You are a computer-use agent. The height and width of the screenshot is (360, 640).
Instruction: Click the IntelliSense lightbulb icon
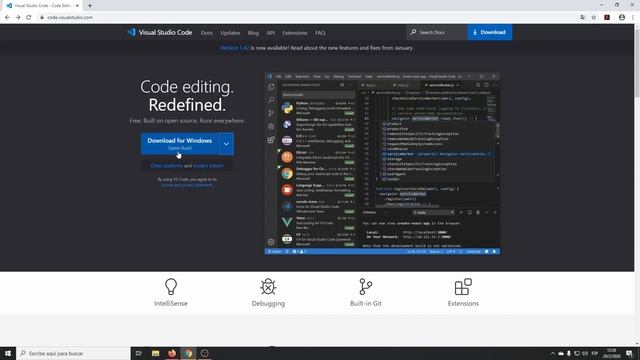point(171,287)
